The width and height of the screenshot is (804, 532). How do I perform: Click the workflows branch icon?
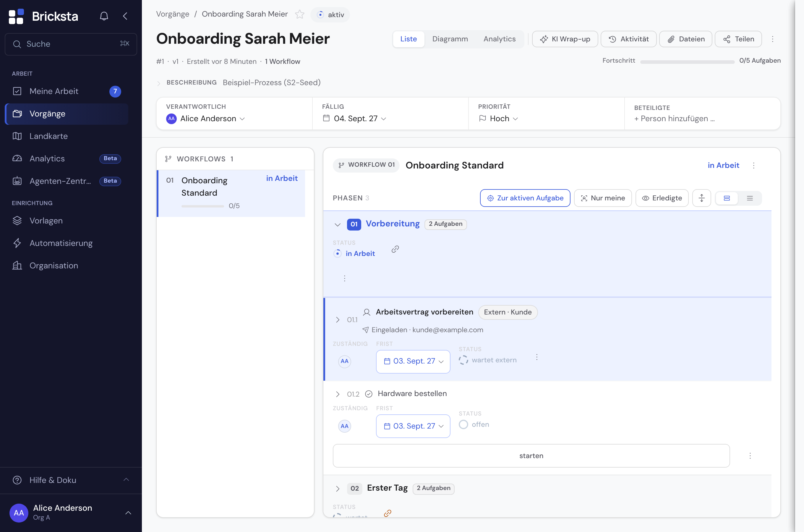coord(168,159)
